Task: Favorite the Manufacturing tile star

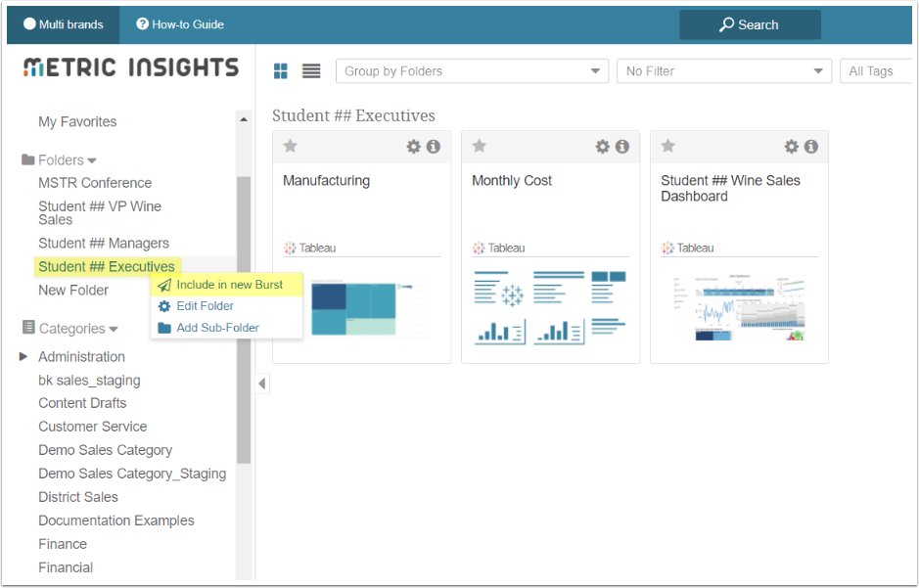Action: pos(290,146)
